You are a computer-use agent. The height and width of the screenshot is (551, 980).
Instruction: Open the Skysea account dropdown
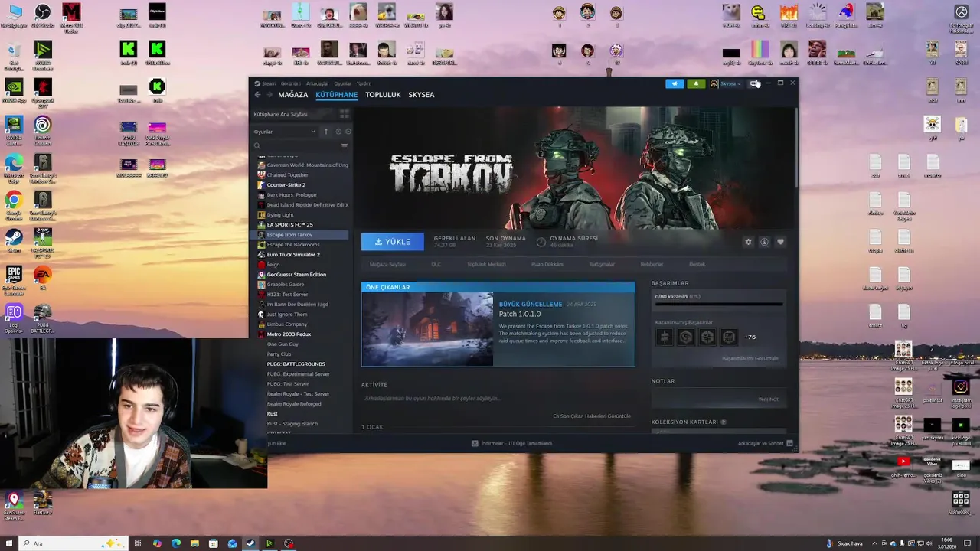pos(725,83)
